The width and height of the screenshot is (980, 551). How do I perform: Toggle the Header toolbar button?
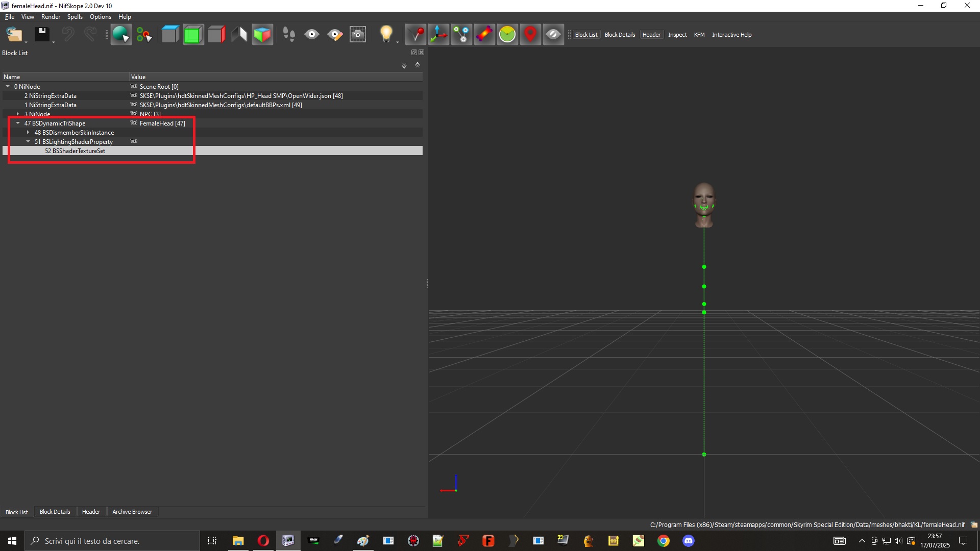[651, 35]
